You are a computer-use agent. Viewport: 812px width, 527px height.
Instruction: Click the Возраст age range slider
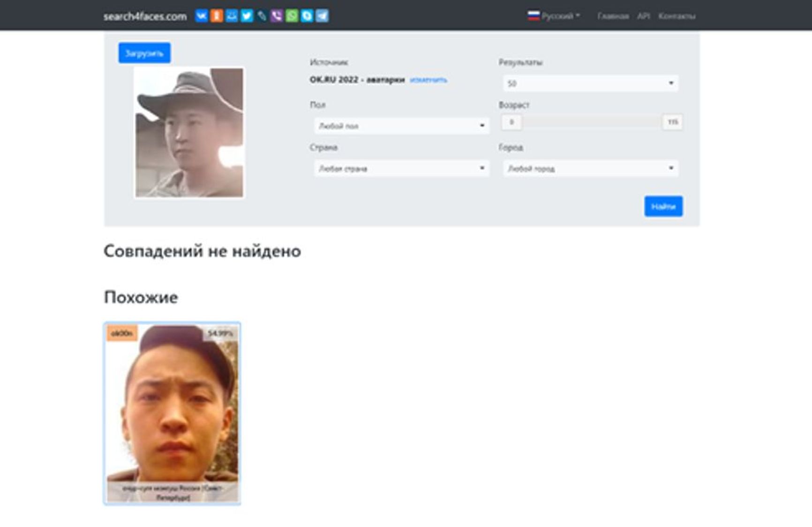click(x=591, y=122)
